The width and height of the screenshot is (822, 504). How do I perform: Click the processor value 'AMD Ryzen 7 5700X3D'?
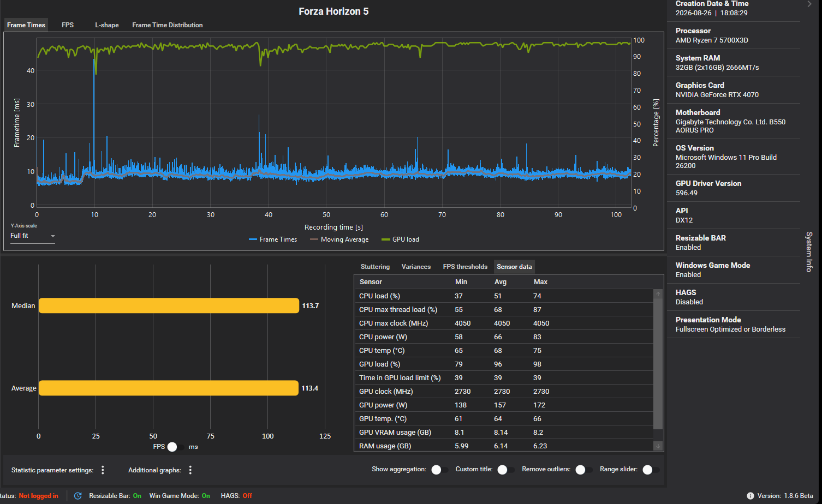point(712,40)
